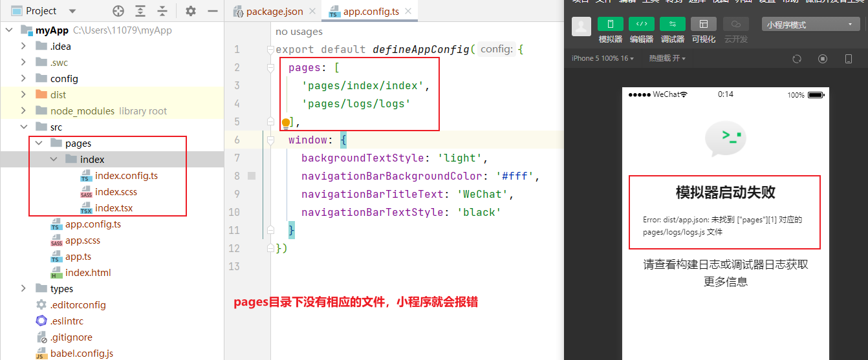Hide the Project panel with minus icon

(212, 11)
